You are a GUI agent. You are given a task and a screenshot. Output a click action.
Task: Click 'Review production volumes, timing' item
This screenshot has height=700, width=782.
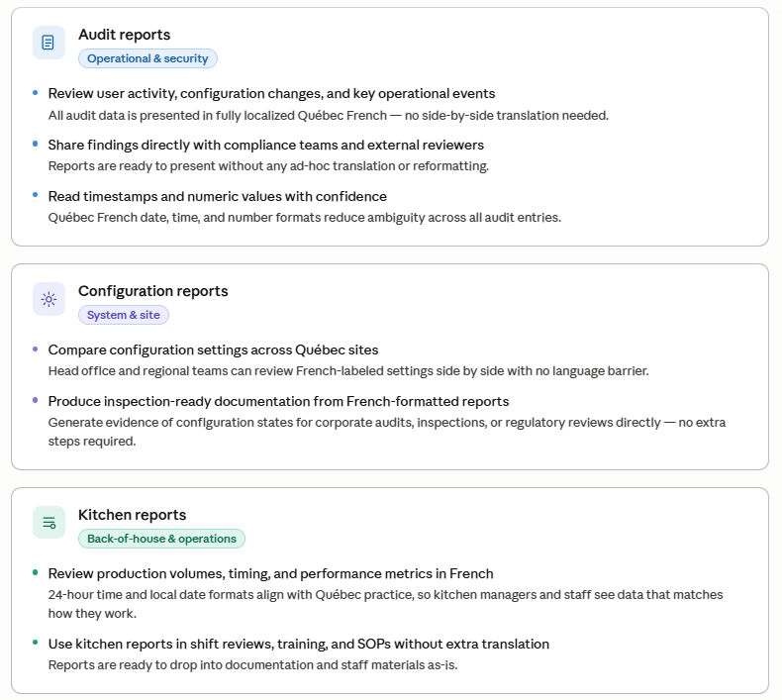tap(270, 573)
